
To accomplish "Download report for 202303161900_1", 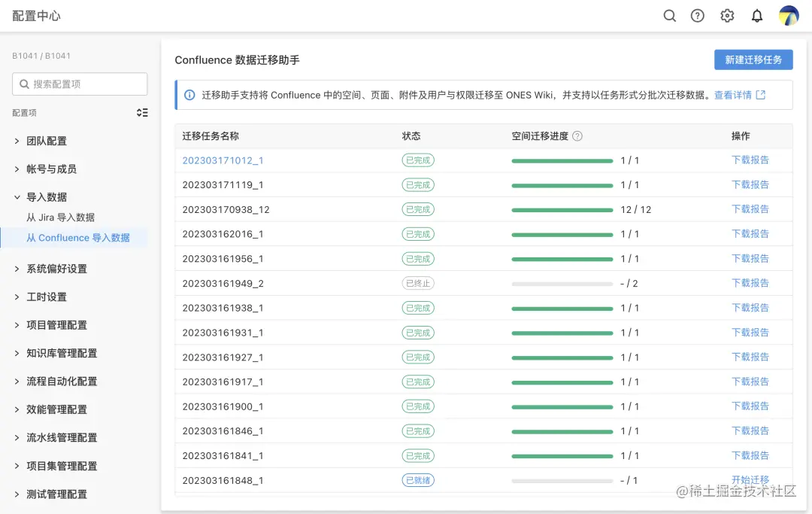I will (x=750, y=406).
